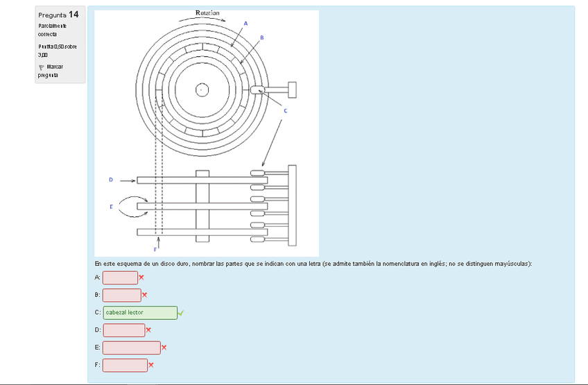Select the field containing 'cabezal lector'
Viewport: 588px width, 385px height.
(140, 313)
